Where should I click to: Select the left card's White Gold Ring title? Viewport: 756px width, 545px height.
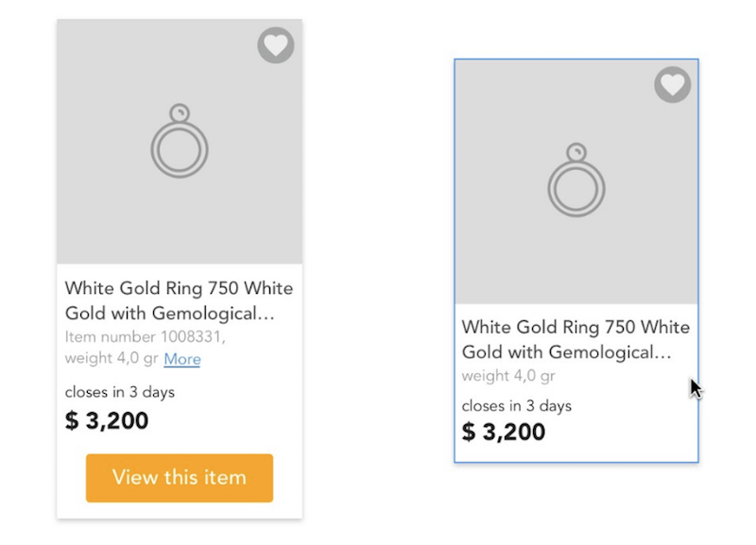179,289
